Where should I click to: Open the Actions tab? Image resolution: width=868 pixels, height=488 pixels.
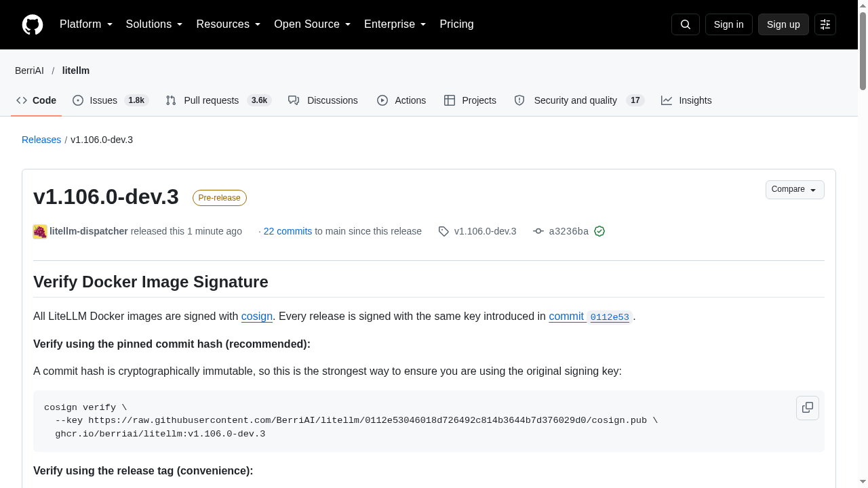pos(401,100)
